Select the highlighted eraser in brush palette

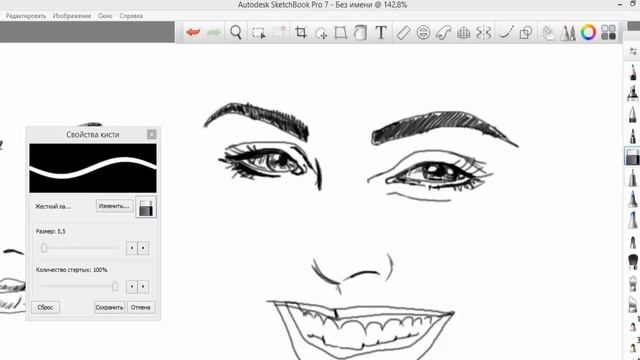[x=632, y=156]
